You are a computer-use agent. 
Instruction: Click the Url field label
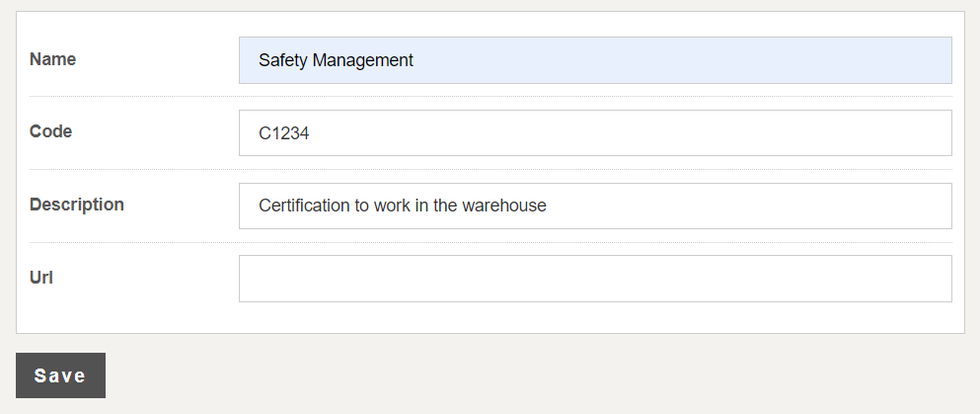coord(41,278)
